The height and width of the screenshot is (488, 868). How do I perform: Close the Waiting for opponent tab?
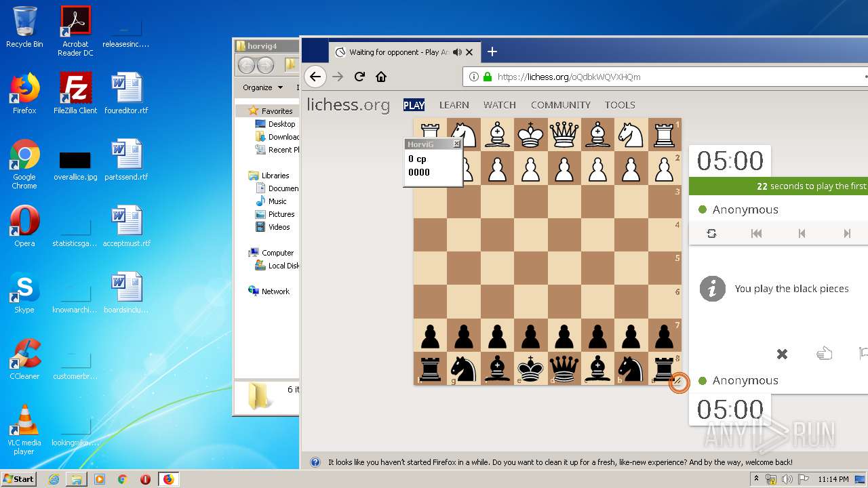469,52
